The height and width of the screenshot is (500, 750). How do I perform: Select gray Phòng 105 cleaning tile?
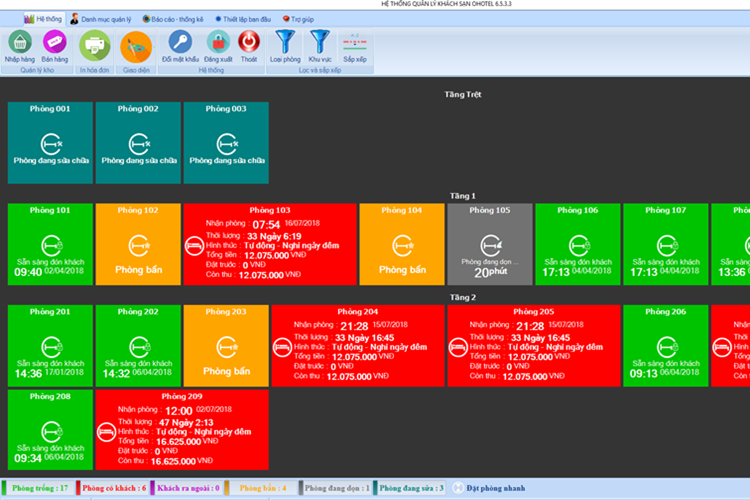pyautogui.click(x=490, y=244)
